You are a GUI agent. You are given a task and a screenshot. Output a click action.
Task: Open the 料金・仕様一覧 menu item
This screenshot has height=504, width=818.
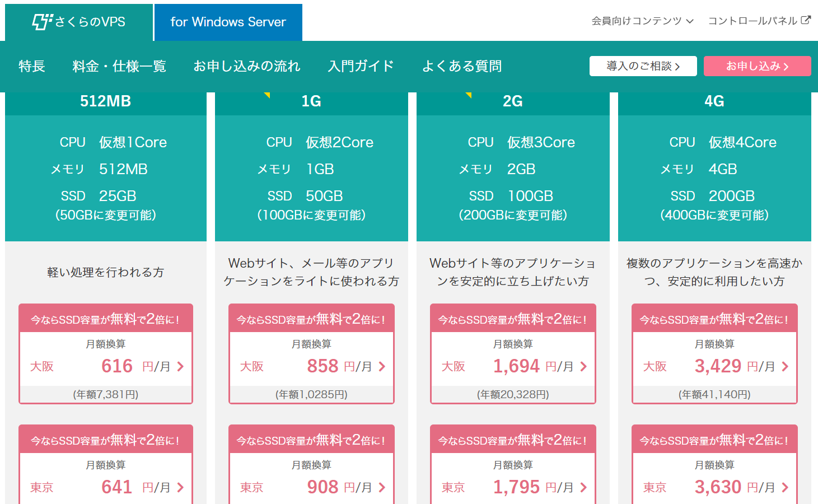[119, 66]
